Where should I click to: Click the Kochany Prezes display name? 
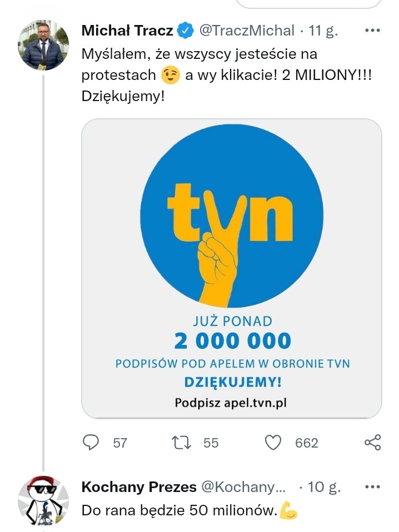[139, 487]
